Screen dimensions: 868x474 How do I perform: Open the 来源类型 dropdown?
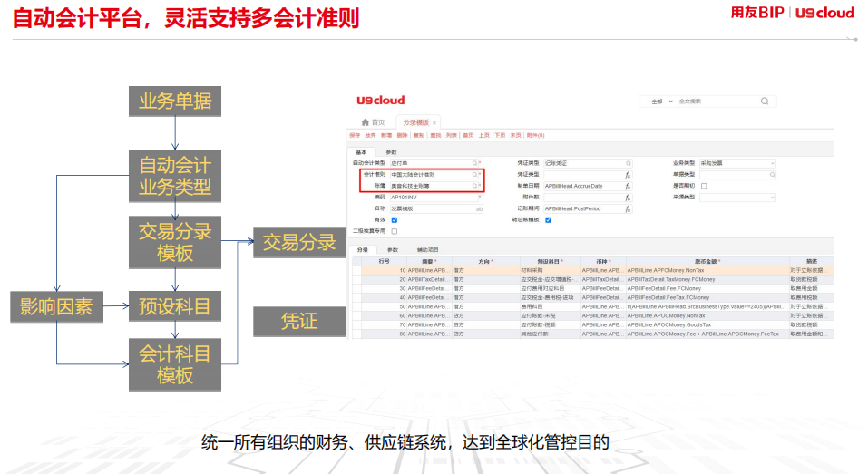click(x=737, y=198)
